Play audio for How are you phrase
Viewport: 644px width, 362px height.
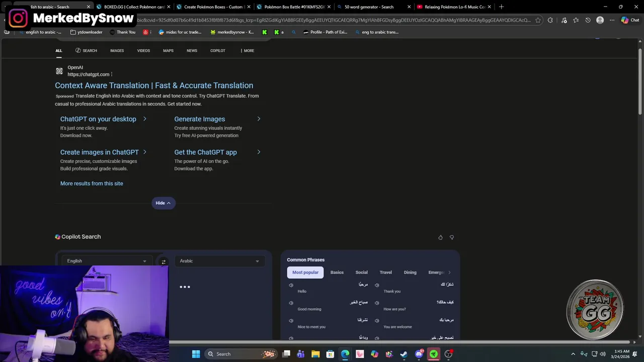coord(377,303)
